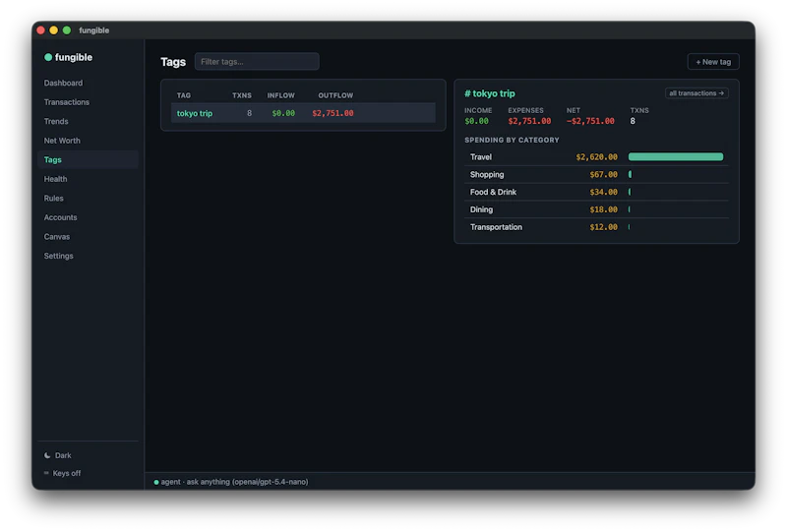Click the $0.00 inflow cell in table
The image size is (787, 532).
(x=283, y=113)
